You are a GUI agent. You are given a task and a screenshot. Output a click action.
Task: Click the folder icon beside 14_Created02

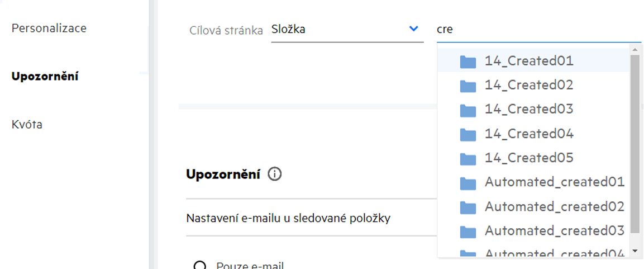pos(468,86)
